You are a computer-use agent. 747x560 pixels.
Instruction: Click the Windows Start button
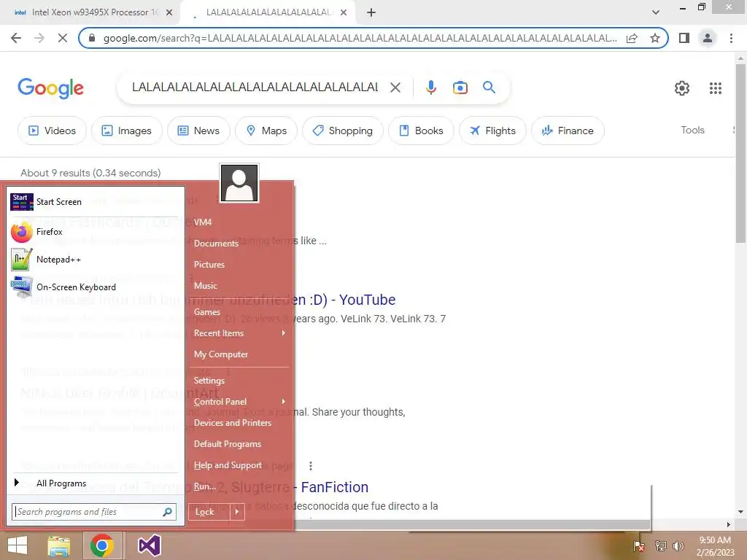pos(18,545)
